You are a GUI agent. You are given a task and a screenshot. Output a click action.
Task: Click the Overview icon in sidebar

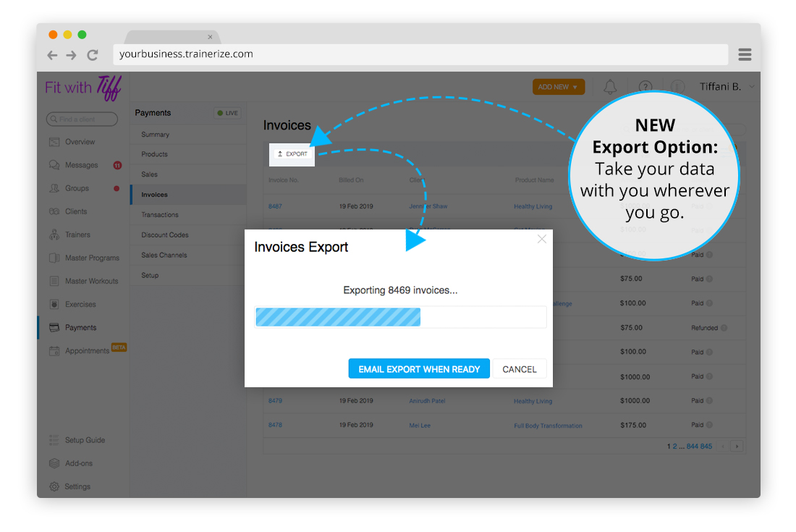pyautogui.click(x=54, y=142)
